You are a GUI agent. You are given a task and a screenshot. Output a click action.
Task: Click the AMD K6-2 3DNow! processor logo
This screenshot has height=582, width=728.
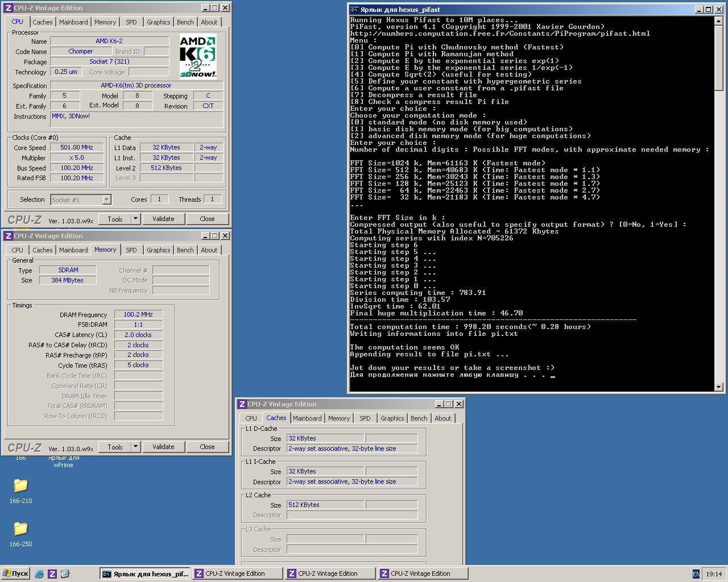click(x=198, y=57)
